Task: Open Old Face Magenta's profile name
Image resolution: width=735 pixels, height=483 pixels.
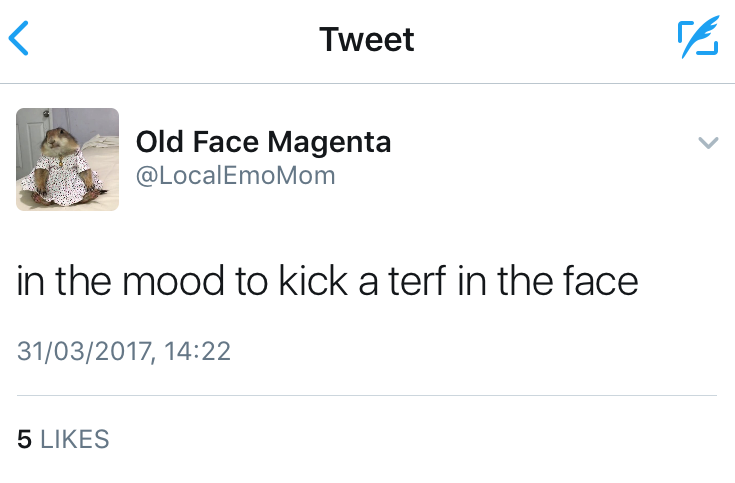Action: tap(263, 143)
